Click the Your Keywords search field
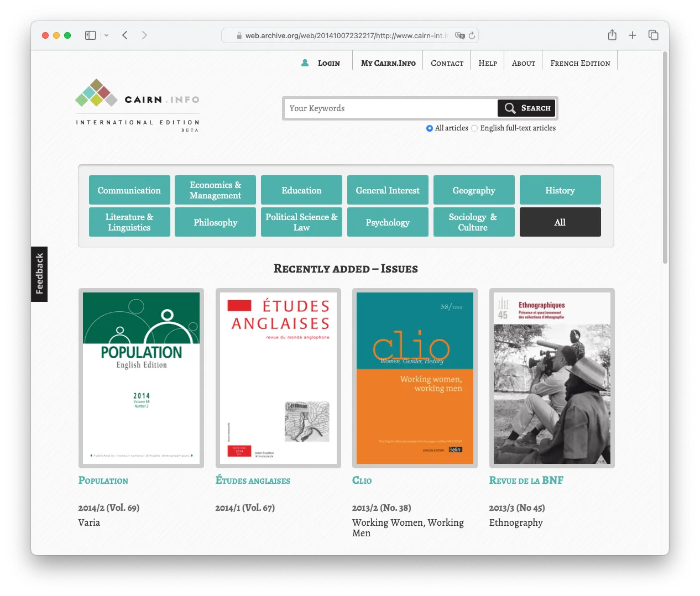Viewport: 700px width, 596px height. click(x=390, y=108)
